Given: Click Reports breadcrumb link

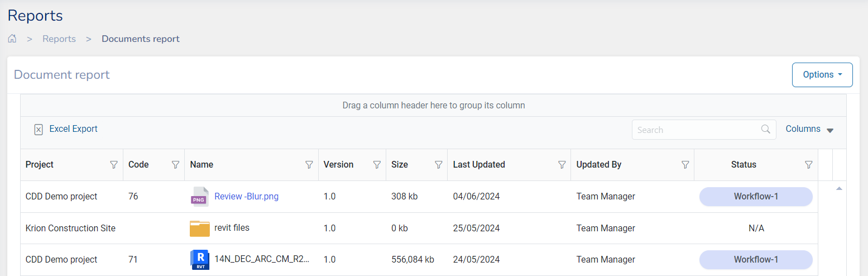Looking at the screenshot, I should click(59, 39).
